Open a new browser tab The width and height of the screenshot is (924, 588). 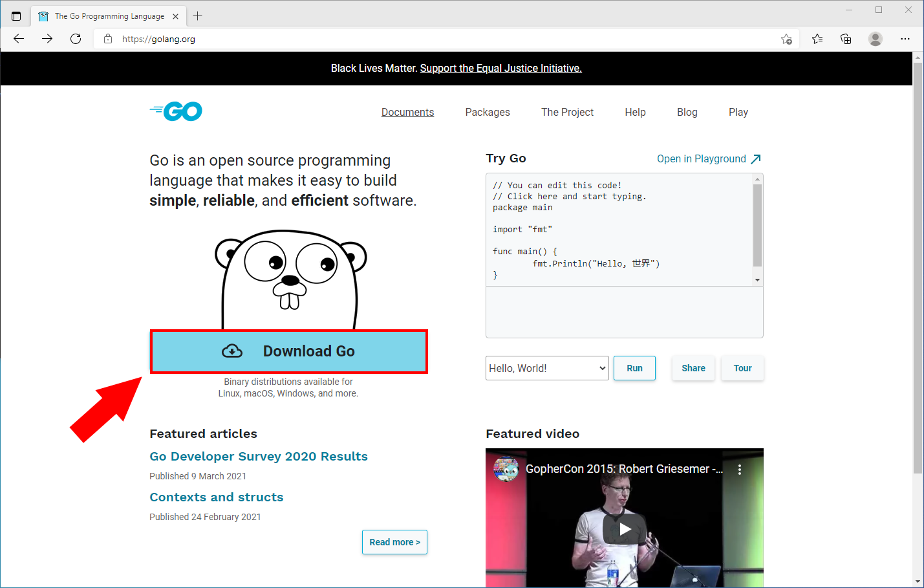[198, 16]
